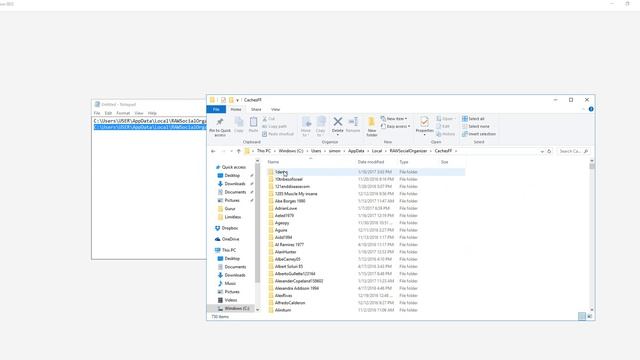Viewport: 640px width, 360px height.
Task: Jump to AppData in the address breadcrumb
Action: tap(356, 151)
